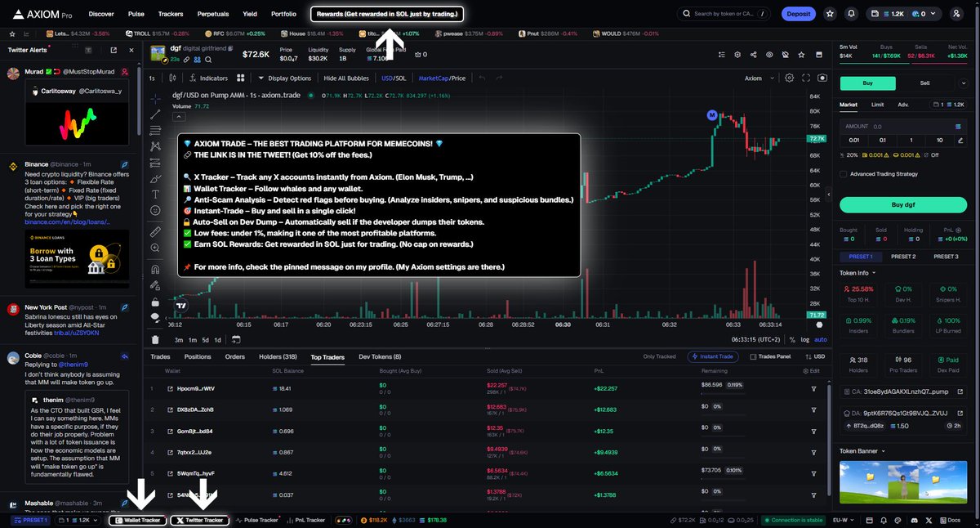Select the emoji sticker tool
The width and height of the screenshot is (980, 528).
point(155,211)
